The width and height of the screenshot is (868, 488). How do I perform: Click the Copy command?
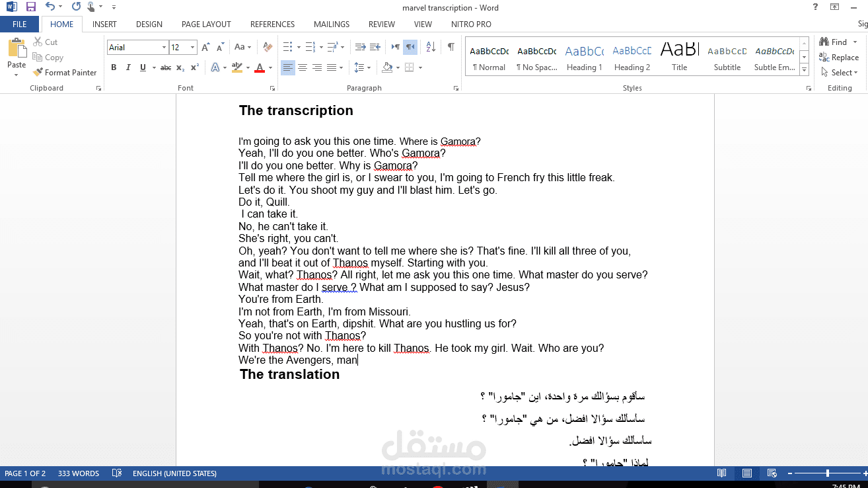[x=48, y=58]
